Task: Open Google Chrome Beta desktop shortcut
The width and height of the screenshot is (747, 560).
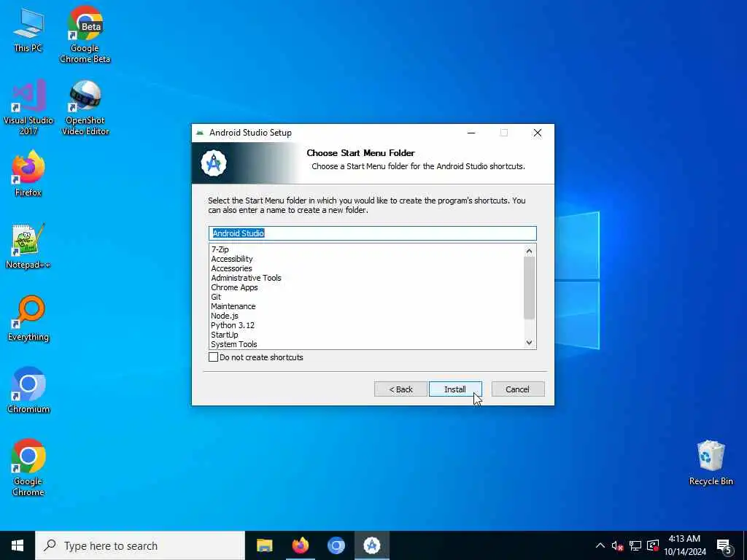Action: [x=85, y=34]
